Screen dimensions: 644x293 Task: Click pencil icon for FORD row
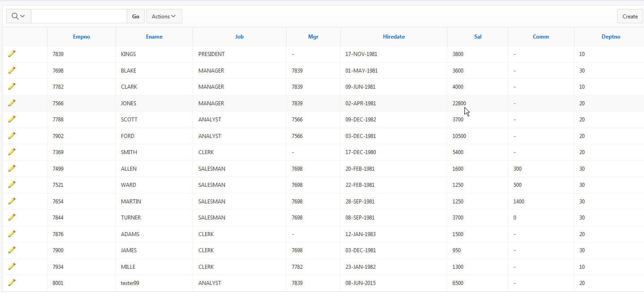tap(12, 136)
